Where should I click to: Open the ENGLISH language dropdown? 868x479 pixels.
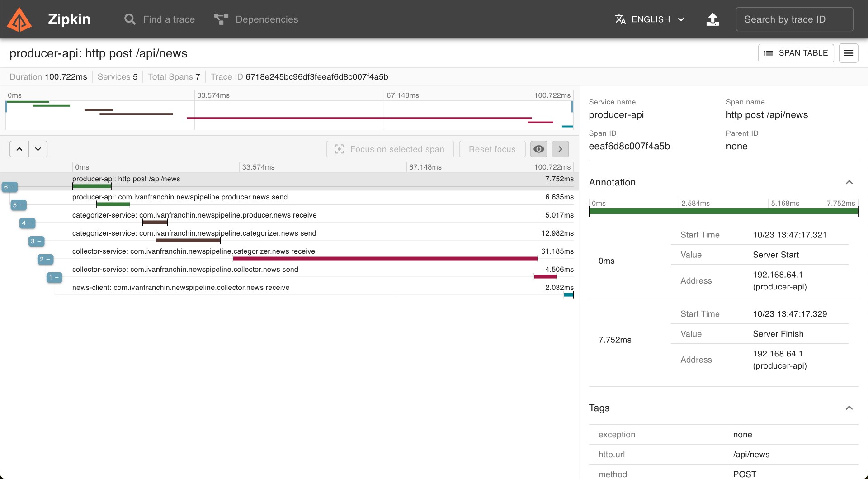[650, 19]
